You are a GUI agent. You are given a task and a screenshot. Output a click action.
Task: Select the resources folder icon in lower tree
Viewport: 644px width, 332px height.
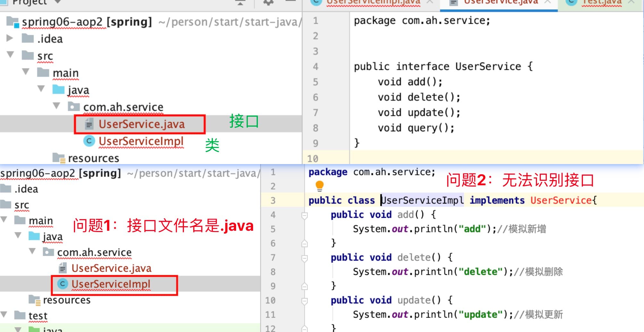(35, 300)
